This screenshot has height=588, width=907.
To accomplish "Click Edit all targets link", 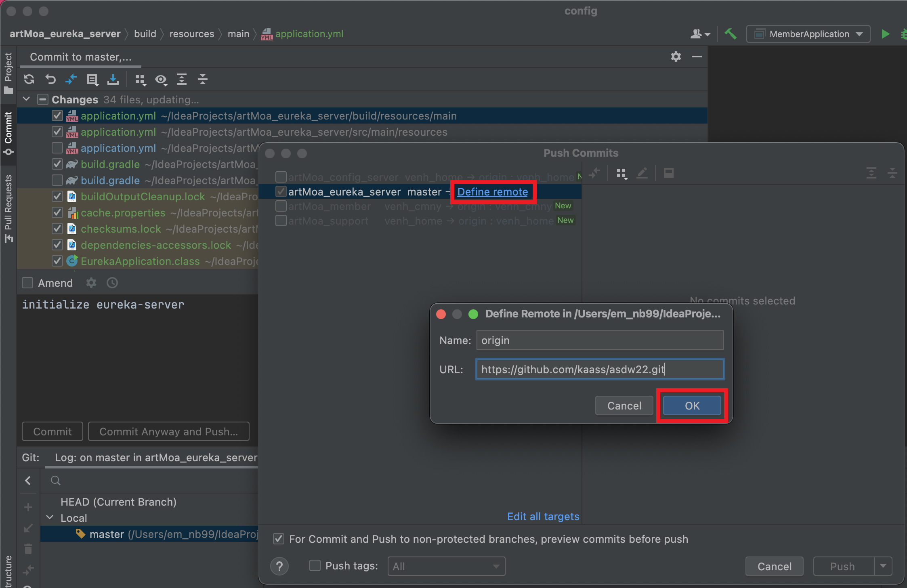I will (x=543, y=516).
